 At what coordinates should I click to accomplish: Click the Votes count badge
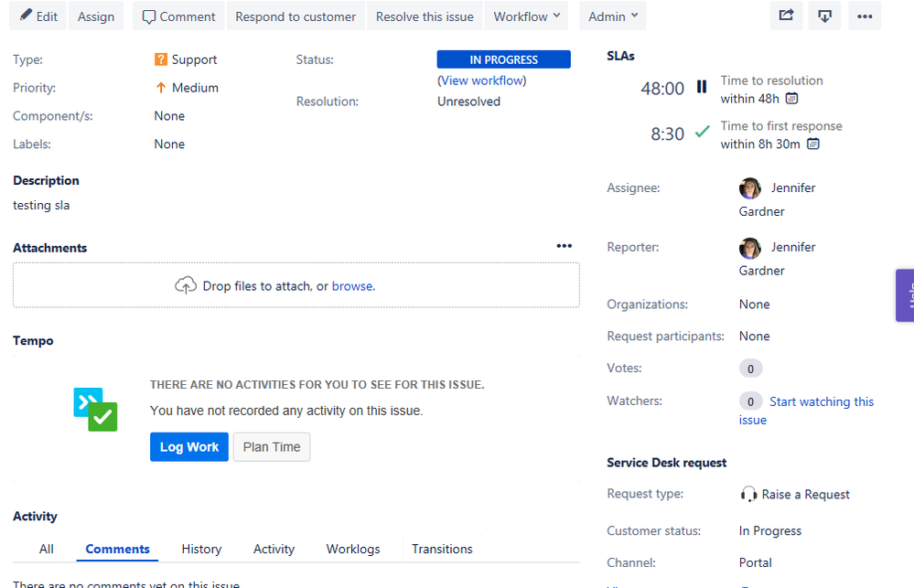[x=751, y=369]
